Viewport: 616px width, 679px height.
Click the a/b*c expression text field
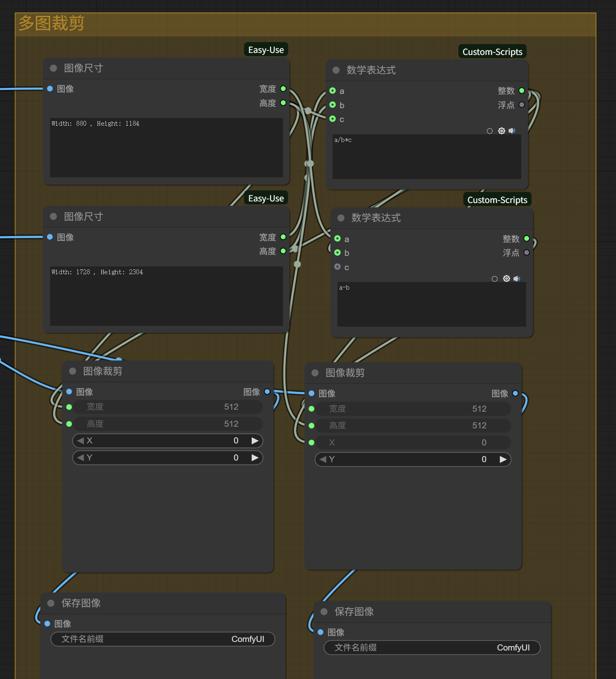click(427, 157)
